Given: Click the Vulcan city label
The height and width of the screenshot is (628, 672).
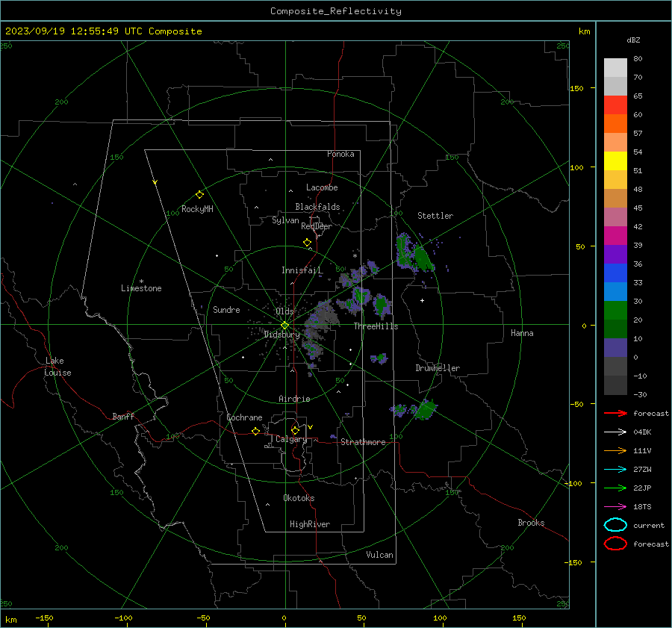Looking at the screenshot, I should point(379,555).
